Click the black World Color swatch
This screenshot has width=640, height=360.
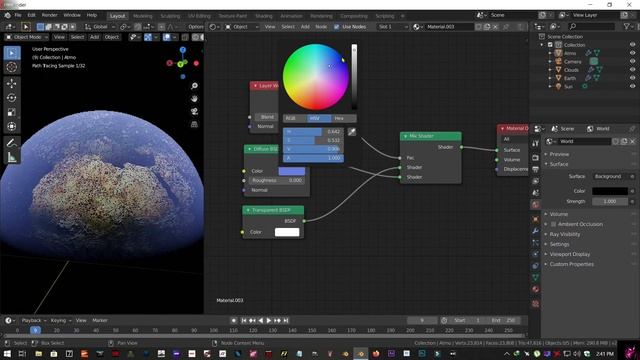click(x=610, y=191)
